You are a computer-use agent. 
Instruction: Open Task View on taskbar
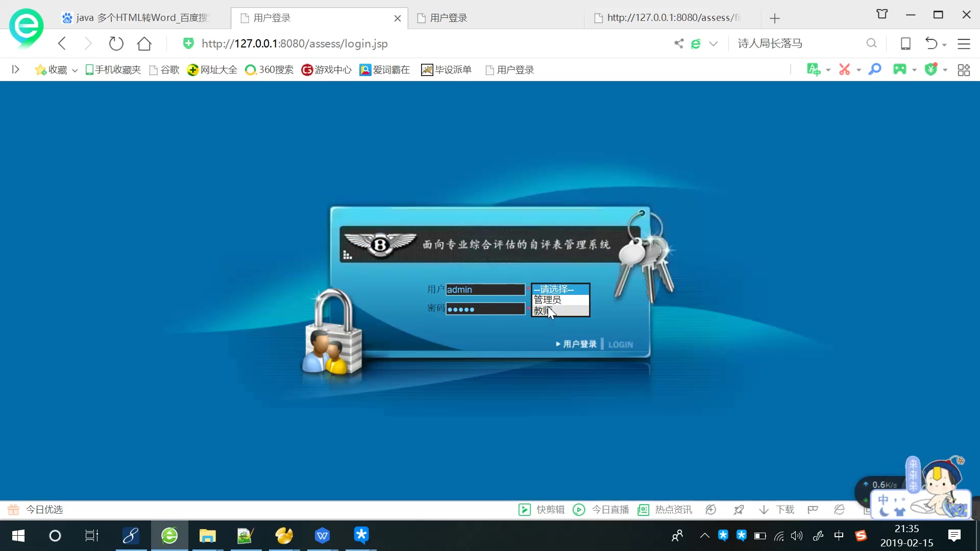92,536
